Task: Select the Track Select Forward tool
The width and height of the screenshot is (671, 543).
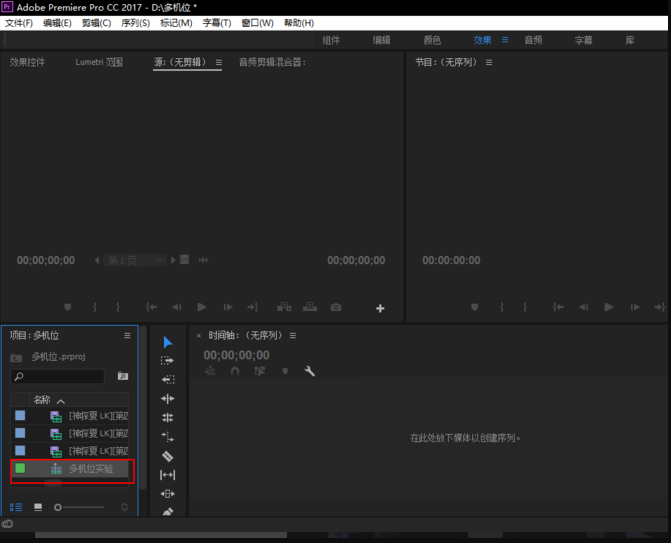Action: 167,360
